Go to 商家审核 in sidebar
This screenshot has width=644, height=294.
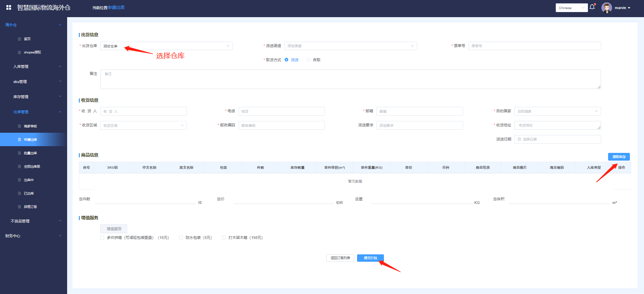tap(30, 126)
